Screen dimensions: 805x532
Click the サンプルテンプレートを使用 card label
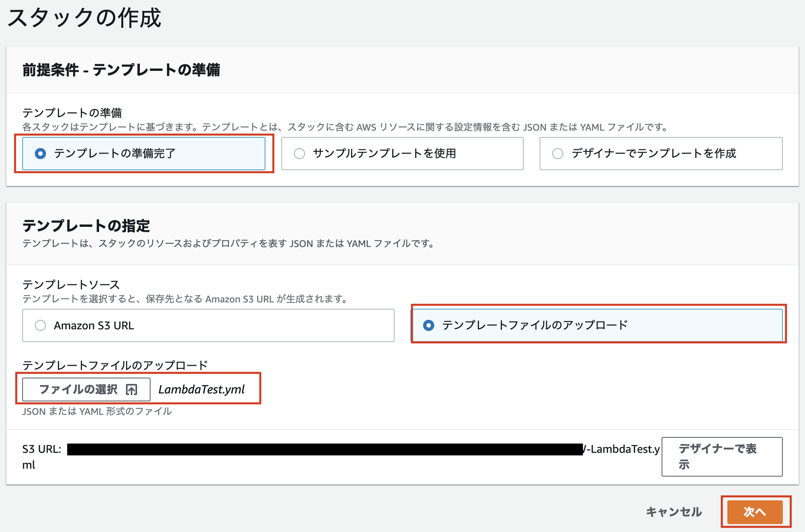384,154
